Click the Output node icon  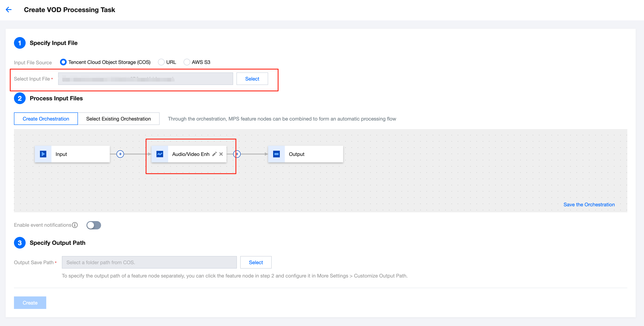pyautogui.click(x=276, y=154)
